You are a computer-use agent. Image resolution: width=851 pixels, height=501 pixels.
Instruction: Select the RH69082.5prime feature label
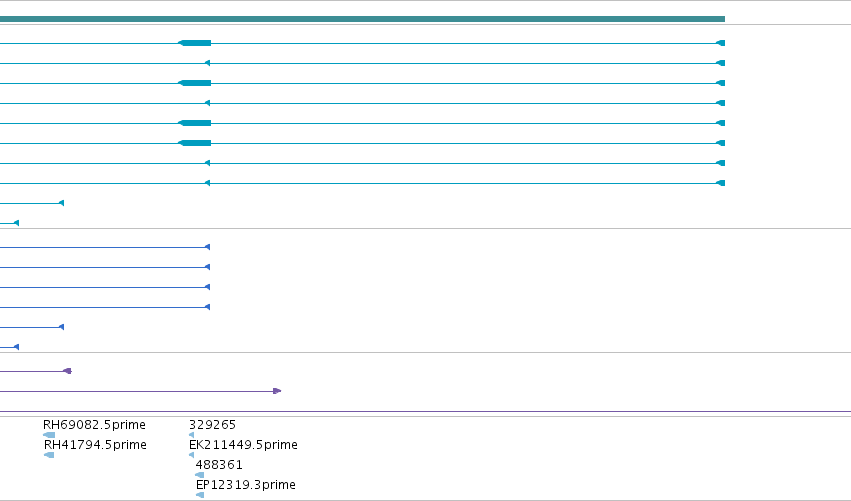tap(94, 424)
